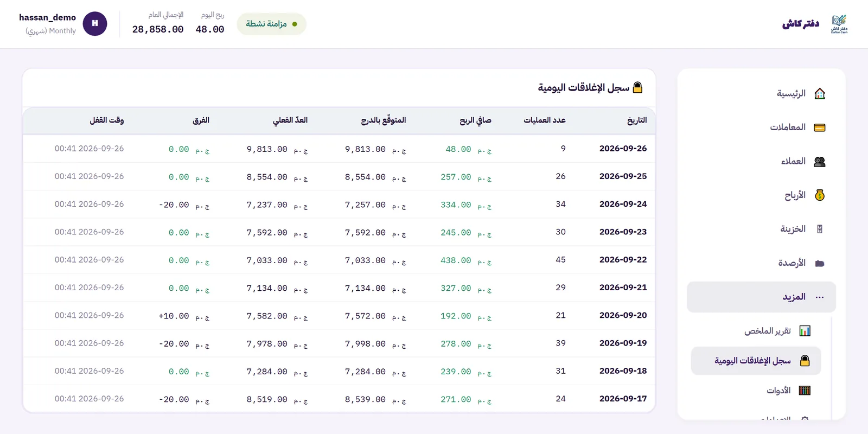Collapse the المزيد section

(x=762, y=297)
